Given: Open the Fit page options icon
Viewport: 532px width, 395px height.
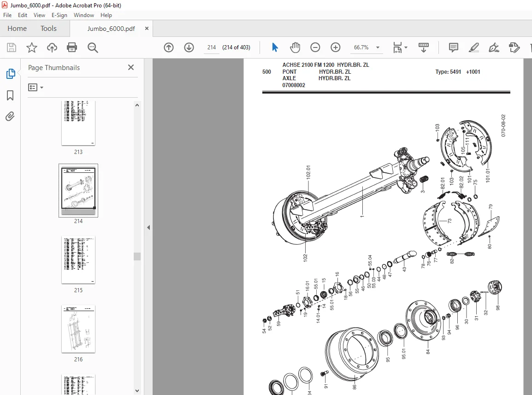Looking at the screenshot, I should click(x=397, y=47).
